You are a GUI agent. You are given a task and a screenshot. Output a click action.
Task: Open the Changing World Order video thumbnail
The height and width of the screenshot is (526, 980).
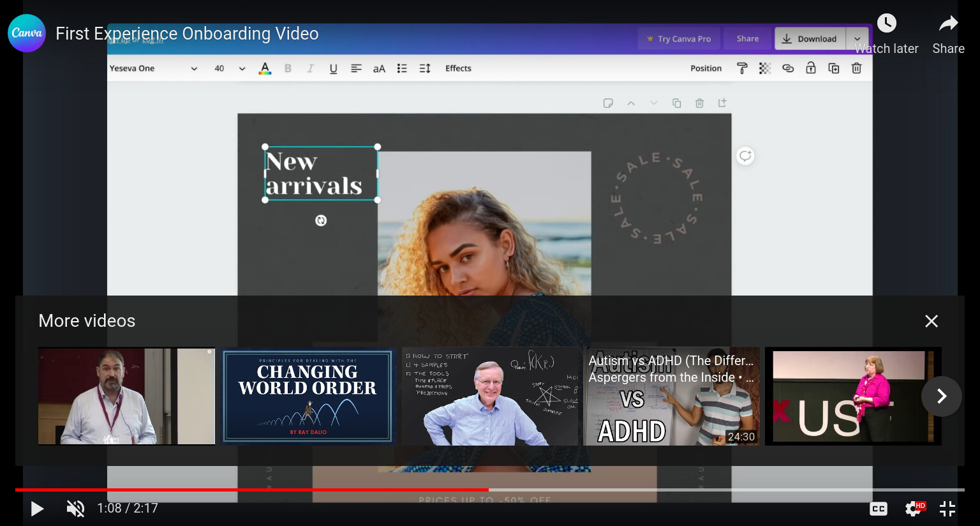308,396
